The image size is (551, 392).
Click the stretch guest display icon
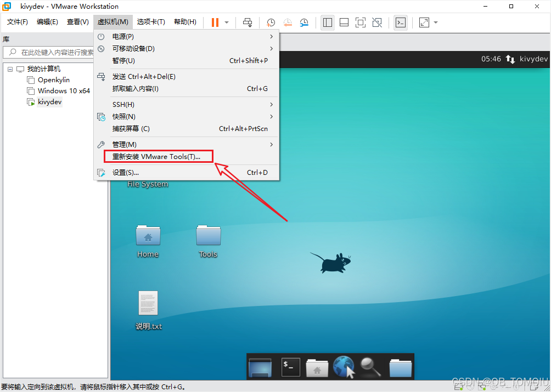(424, 22)
